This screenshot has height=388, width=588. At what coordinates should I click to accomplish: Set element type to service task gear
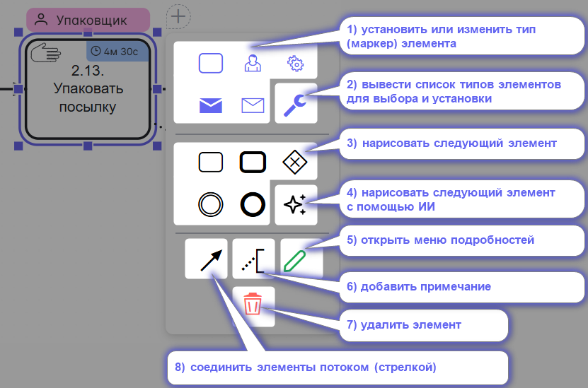coord(296,64)
